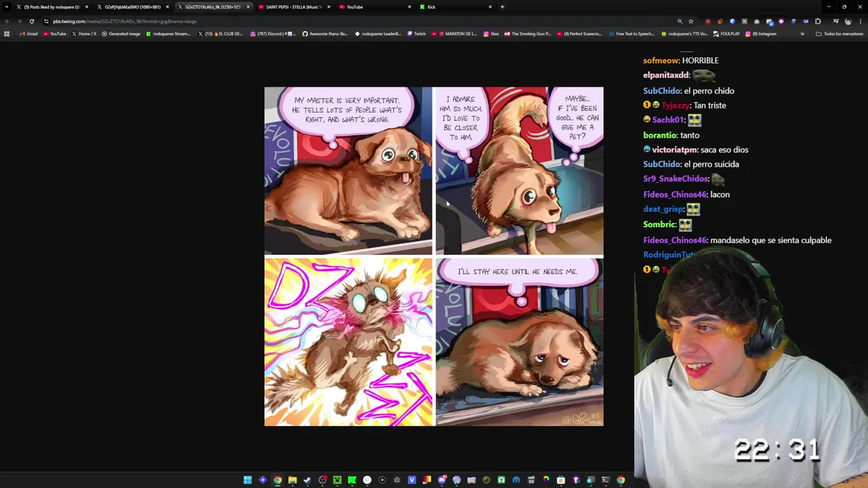868x488 pixels.
Task: Open Chrome from the taskbar
Action: [277, 480]
